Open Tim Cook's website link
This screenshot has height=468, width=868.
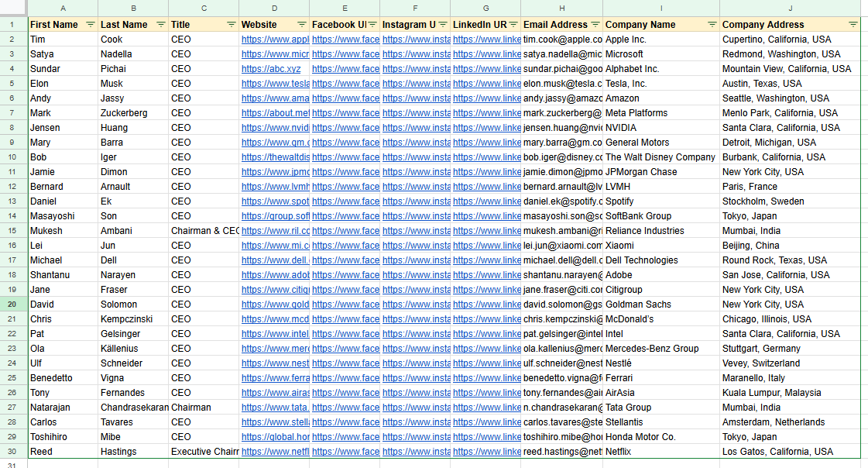(275, 40)
